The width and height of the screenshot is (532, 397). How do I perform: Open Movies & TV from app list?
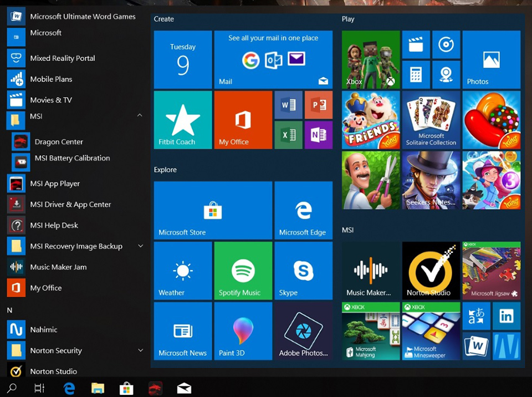(x=75, y=100)
